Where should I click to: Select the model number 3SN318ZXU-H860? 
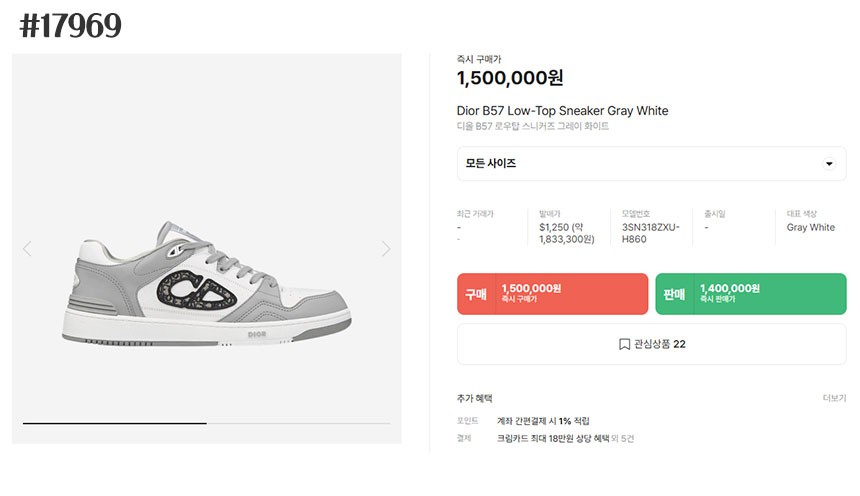coord(651,233)
